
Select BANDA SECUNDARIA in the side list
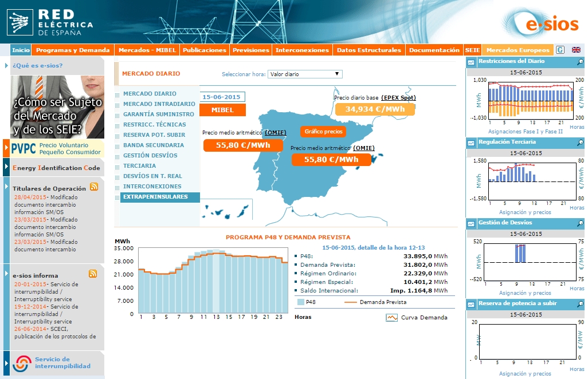coord(154,145)
